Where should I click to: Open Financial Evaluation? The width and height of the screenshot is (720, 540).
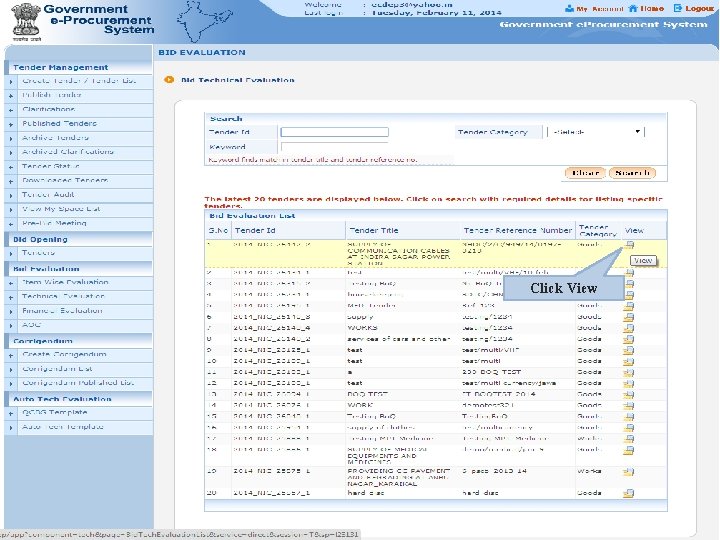point(62,311)
